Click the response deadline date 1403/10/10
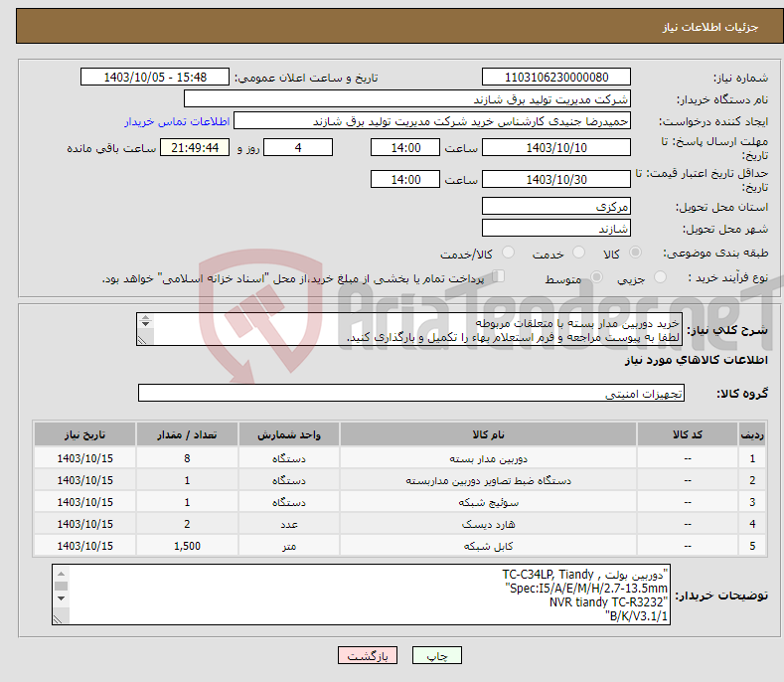784x682 pixels. click(x=556, y=147)
